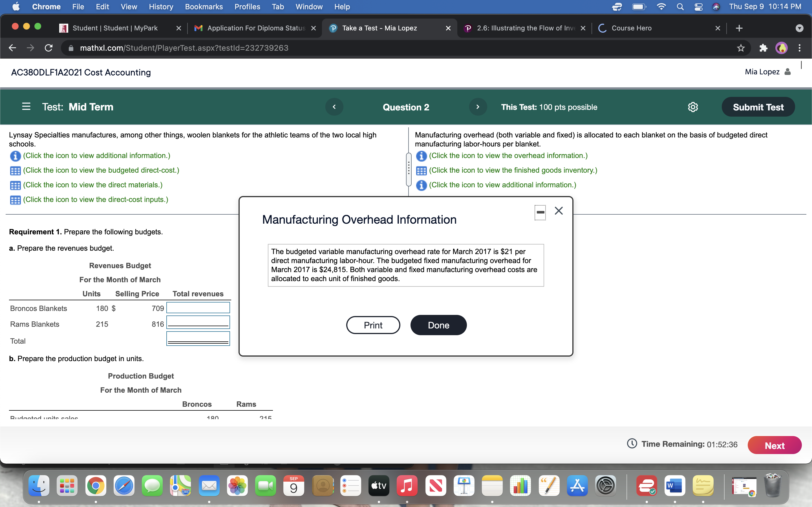Open the question list hamburger icon
The height and width of the screenshot is (507, 812).
click(26, 107)
